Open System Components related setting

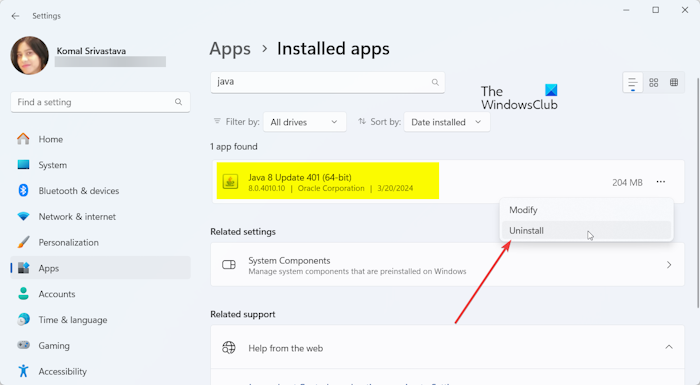point(447,265)
